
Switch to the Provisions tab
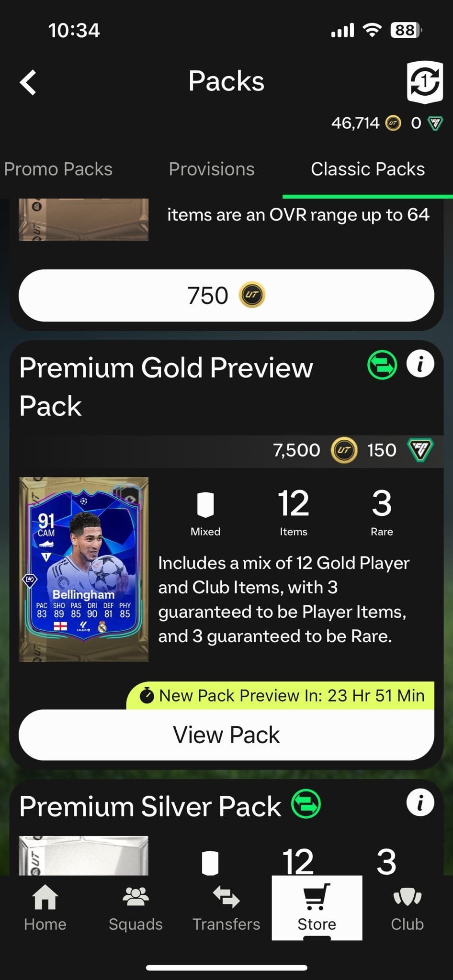[212, 169]
